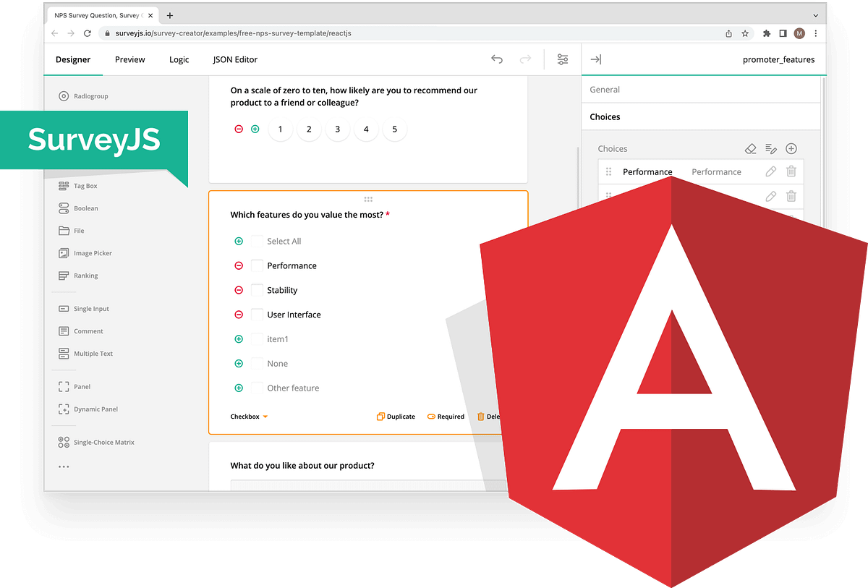Select the Undo icon in the toolbar
The width and height of the screenshot is (868, 588).
click(x=497, y=59)
